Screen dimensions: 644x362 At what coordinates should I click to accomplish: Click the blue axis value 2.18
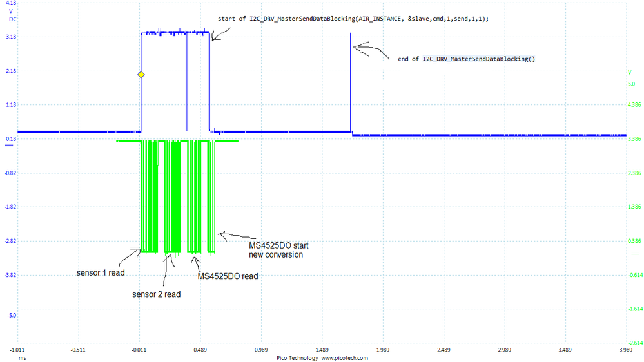coord(11,71)
